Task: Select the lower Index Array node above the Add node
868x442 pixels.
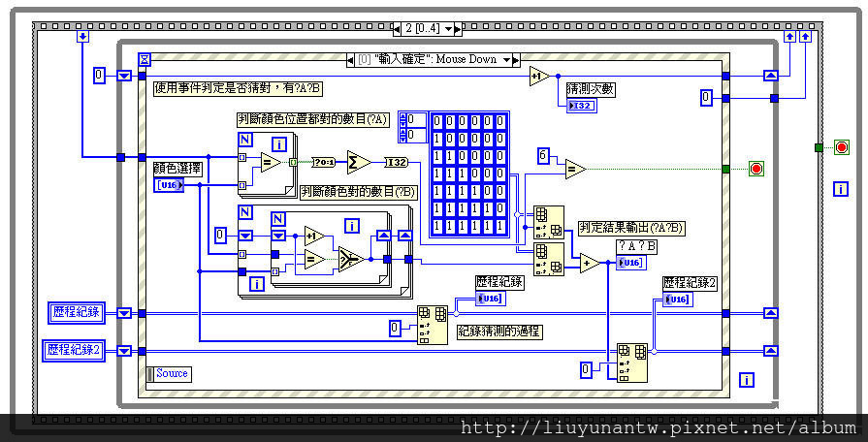Action: (x=549, y=259)
